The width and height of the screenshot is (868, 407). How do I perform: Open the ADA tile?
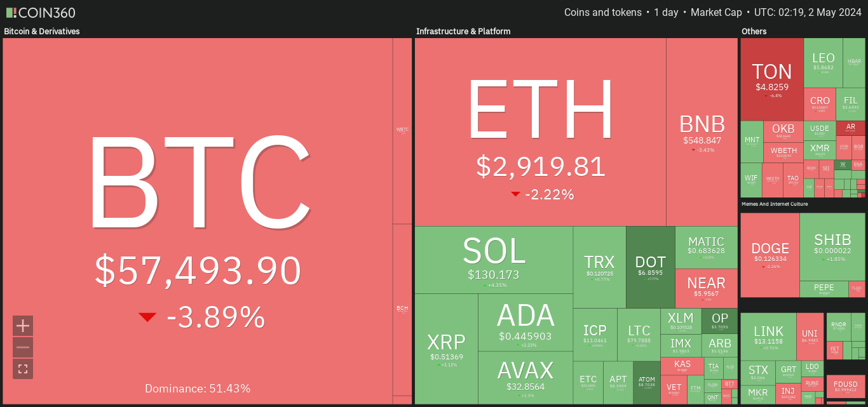[525, 323]
